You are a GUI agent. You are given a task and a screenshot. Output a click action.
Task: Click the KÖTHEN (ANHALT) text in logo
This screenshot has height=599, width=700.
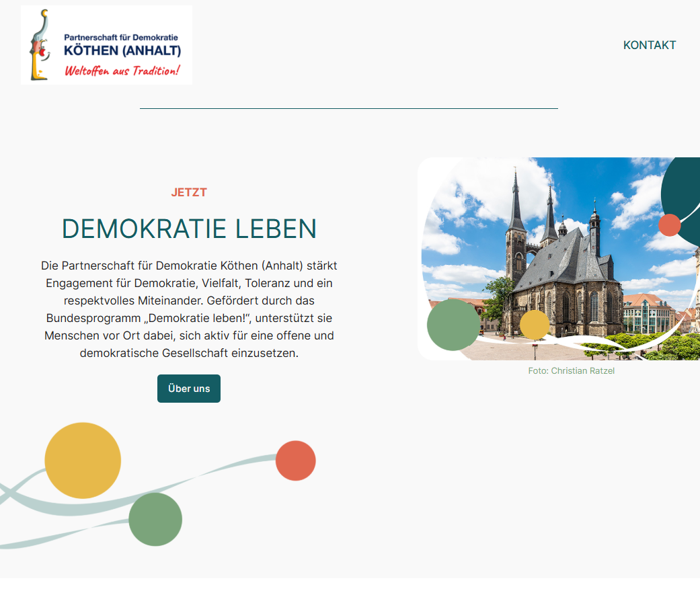(122, 50)
